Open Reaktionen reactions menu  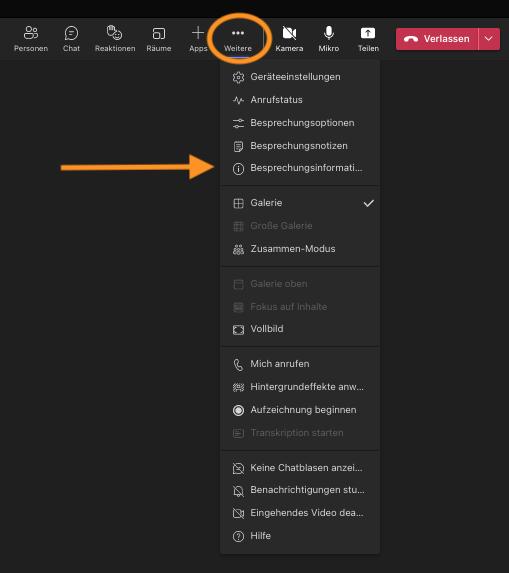(x=115, y=38)
